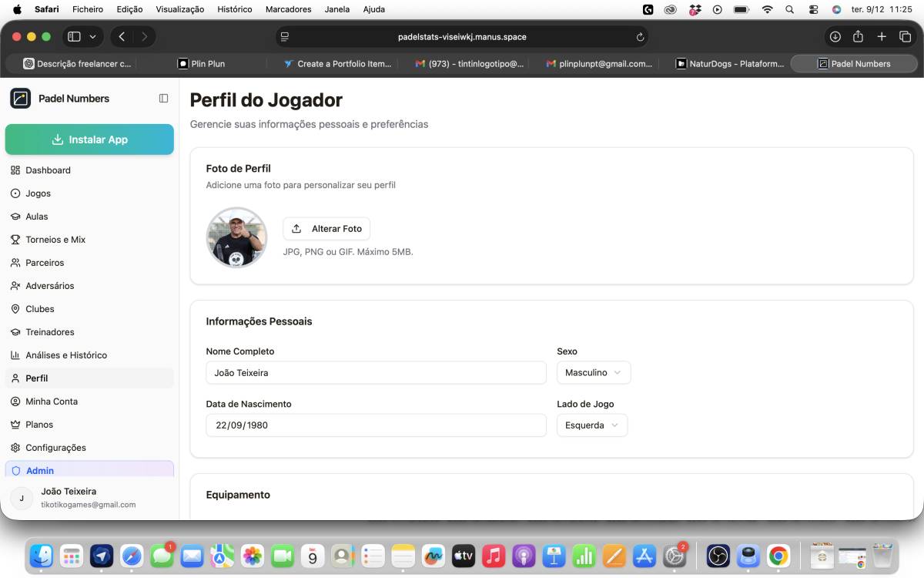Switch to Descrição freelancer tab
The width and height of the screenshot is (924, 578).
click(x=77, y=64)
